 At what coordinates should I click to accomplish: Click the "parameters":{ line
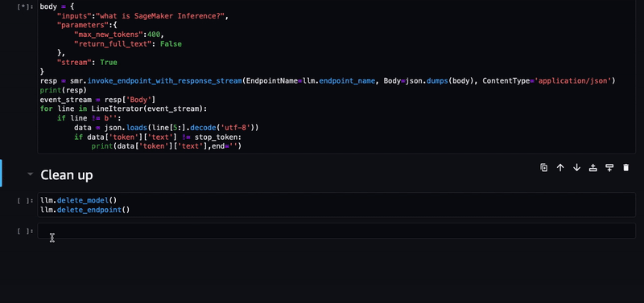(x=87, y=26)
